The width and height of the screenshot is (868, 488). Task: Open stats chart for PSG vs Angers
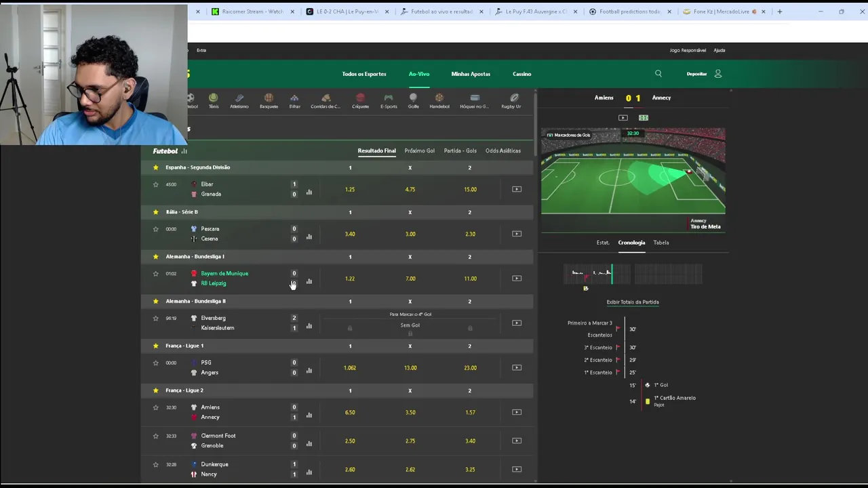[x=309, y=371]
